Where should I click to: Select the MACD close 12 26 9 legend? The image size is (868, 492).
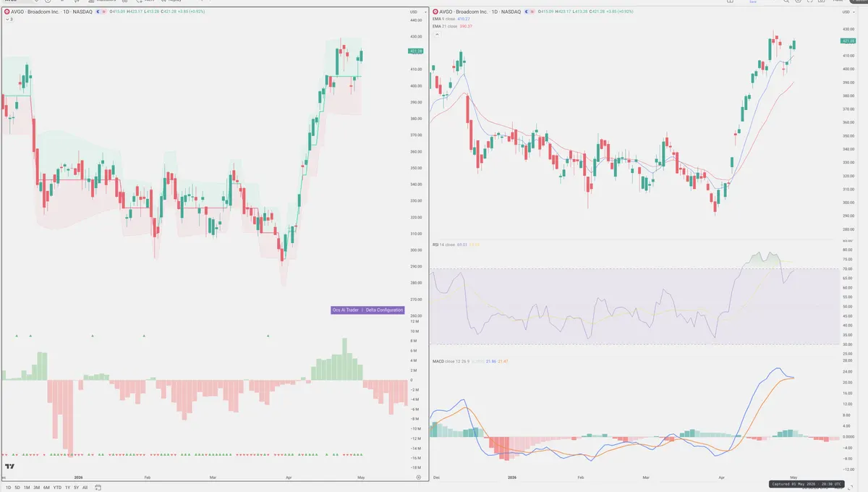(450, 361)
